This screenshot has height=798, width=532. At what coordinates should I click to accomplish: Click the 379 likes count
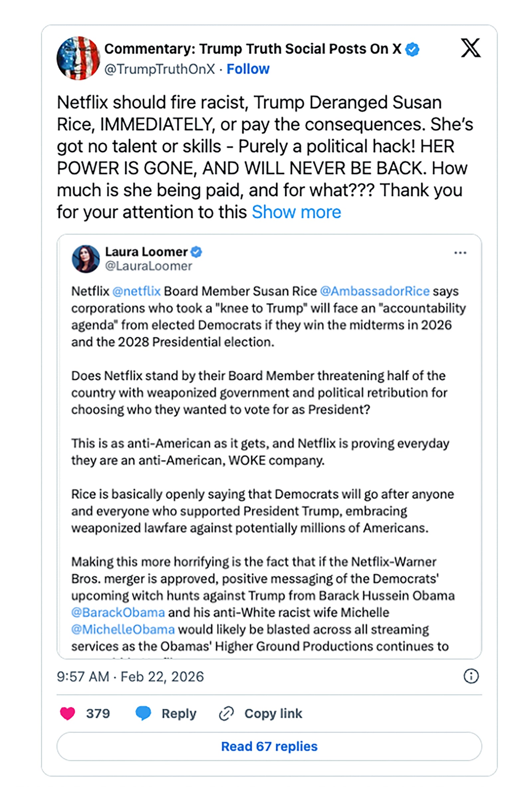pos(99,714)
